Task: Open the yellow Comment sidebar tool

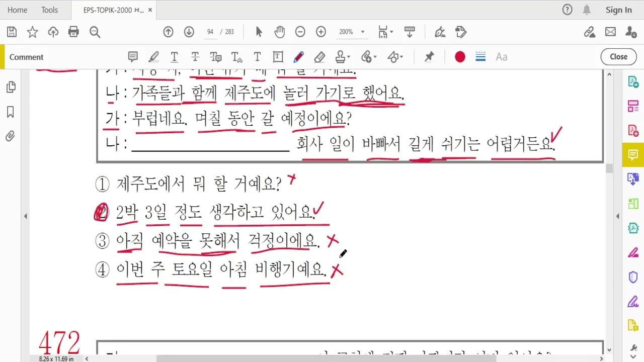Action: click(x=633, y=155)
